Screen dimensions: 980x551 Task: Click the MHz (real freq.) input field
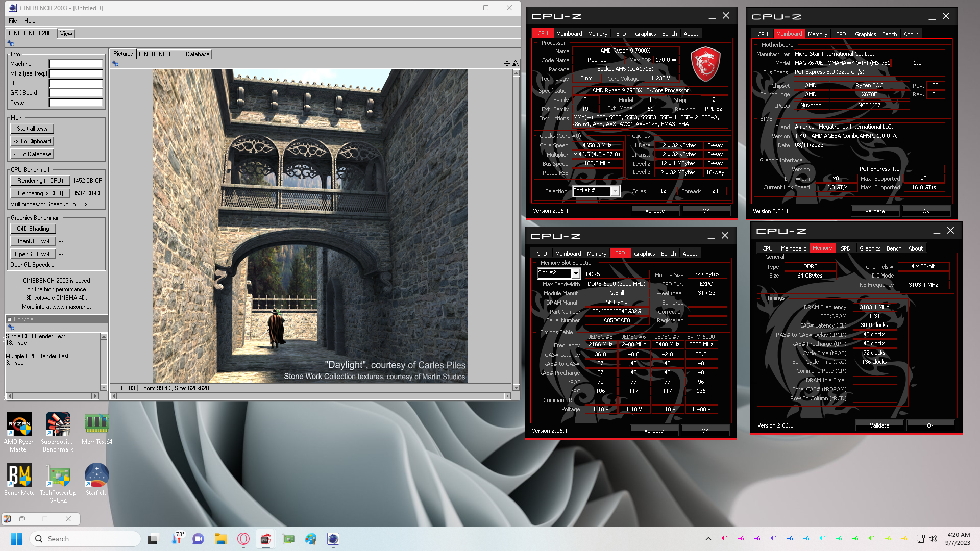pos(76,74)
